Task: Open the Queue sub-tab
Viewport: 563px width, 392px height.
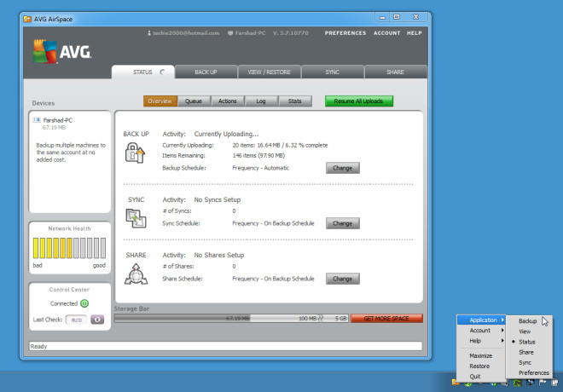Action: (x=194, y=101)
